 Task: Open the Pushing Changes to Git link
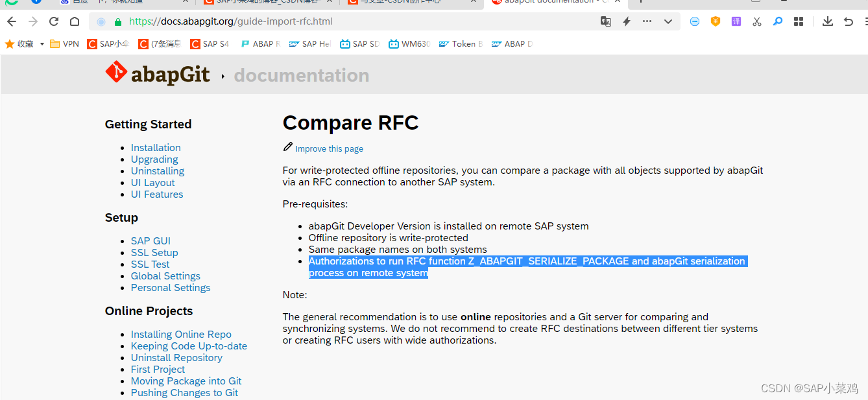point(184,392)
